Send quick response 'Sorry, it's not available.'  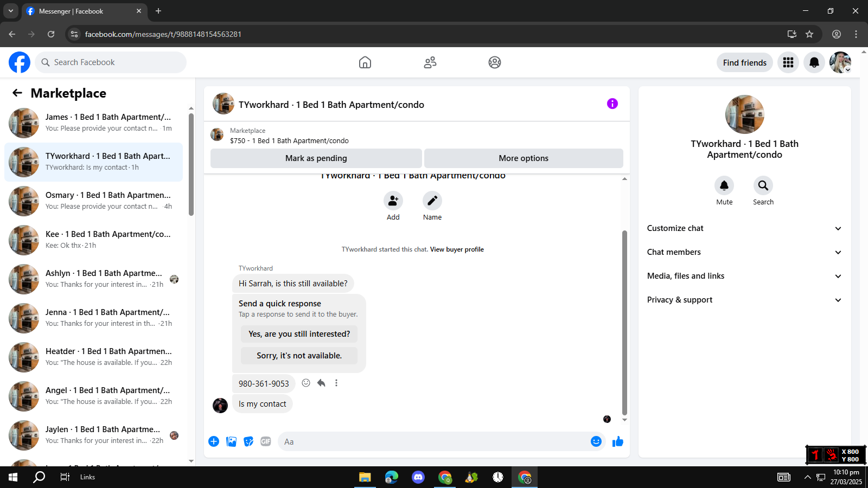(x=299, y=356)
